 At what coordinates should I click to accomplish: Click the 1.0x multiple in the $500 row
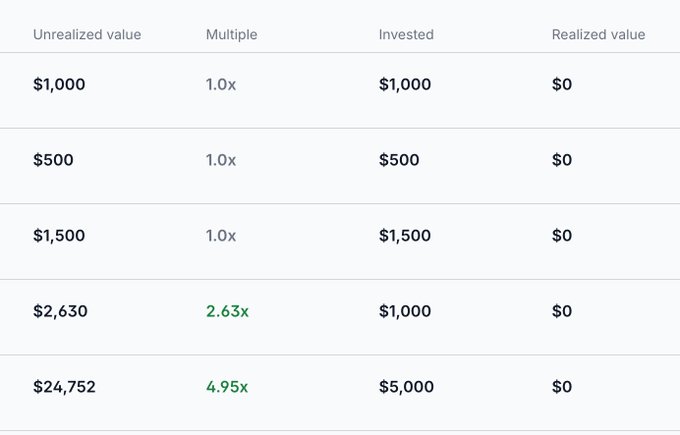(221, 160)
